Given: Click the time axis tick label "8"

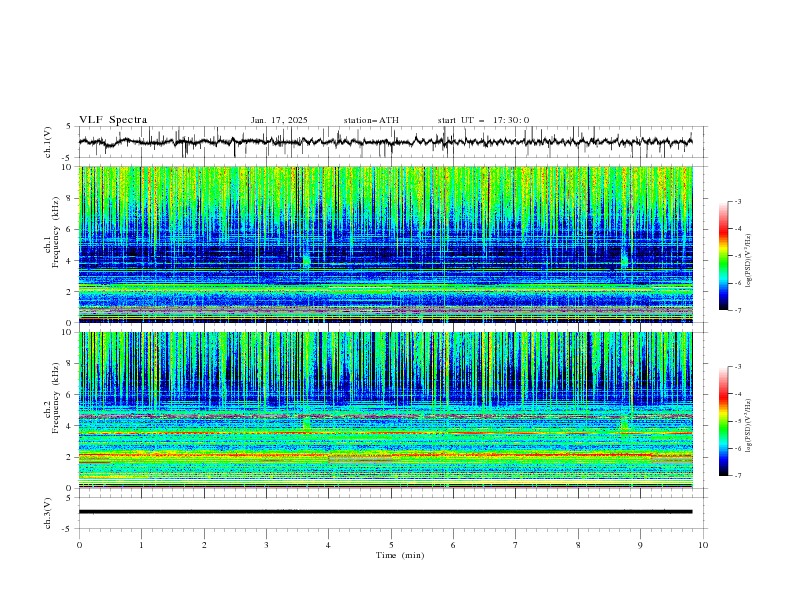Looking at the screenshot, I should [578, 545].
